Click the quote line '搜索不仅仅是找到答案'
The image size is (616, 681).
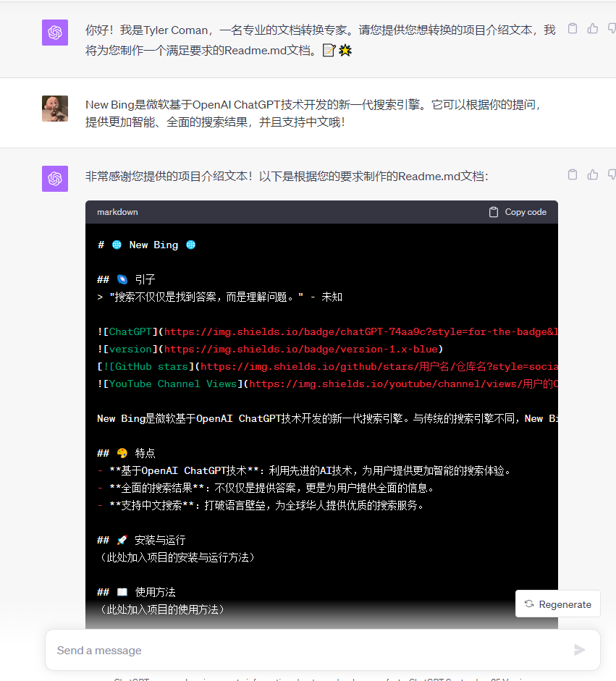[220, 297]
